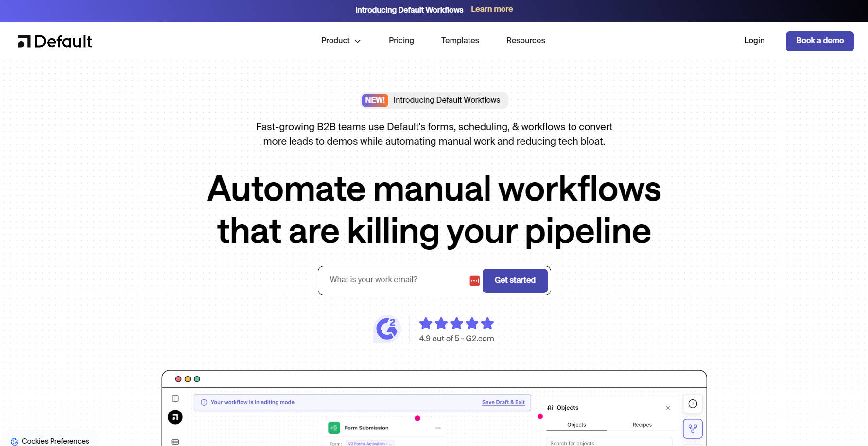Close the Objects panel
This screenshot has width=868, height=446.
[668, 408]
